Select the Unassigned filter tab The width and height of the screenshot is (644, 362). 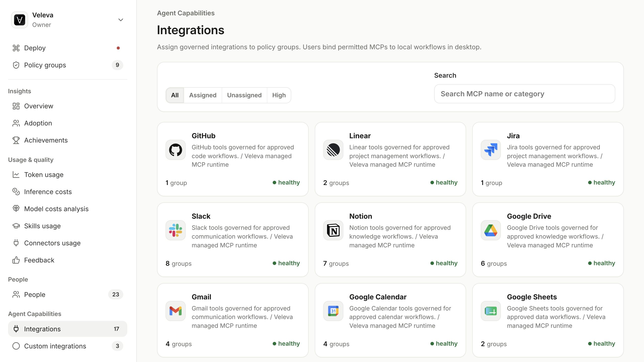244,95
